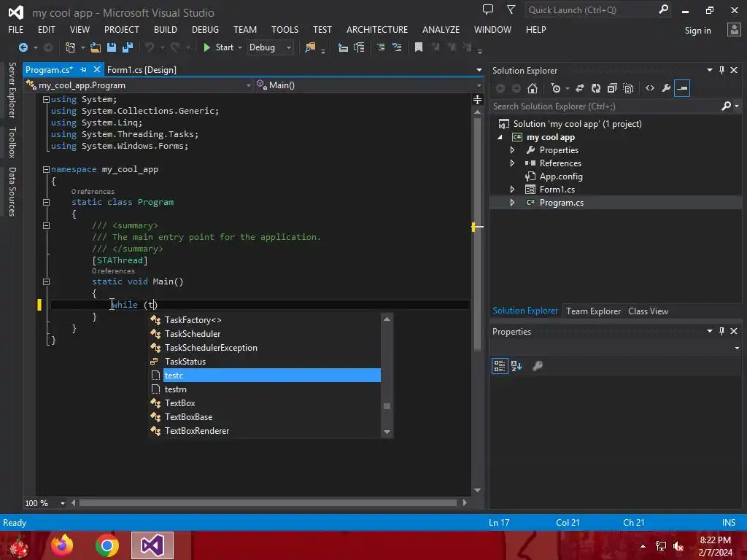
Task: Open the ANALYZE menu
Action: (441, 29)
